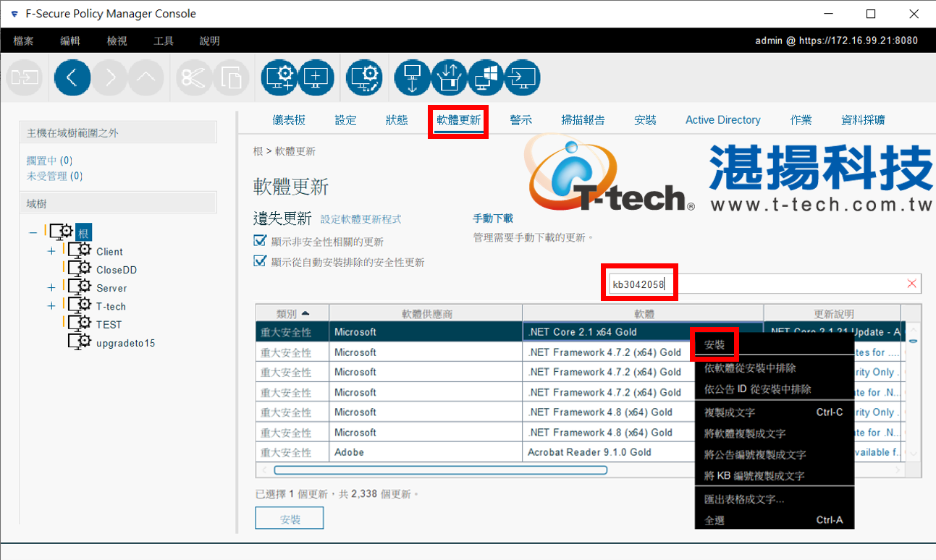Switch to the 警示 tab
Screen dimensions: 936x560
(x=520, y=120)
